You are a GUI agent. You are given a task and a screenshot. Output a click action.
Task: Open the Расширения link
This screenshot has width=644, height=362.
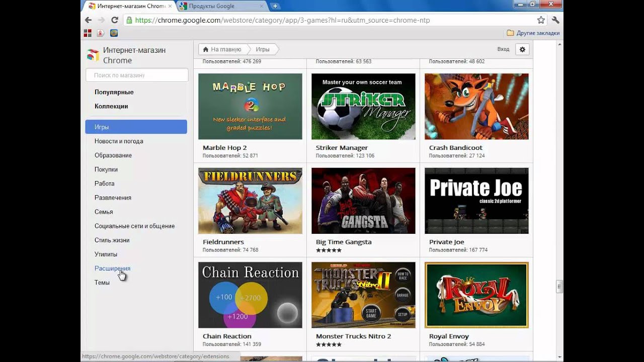point(112,268)
